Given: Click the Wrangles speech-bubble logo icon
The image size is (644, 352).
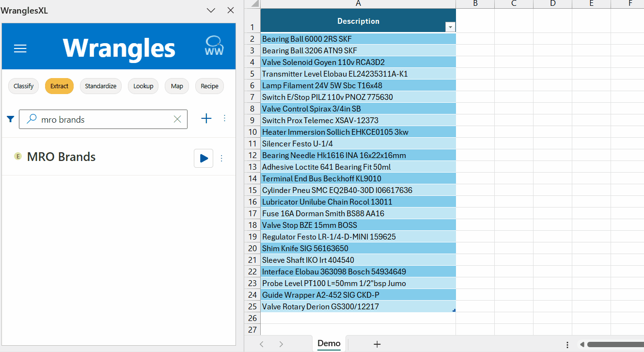Looking at the screenshot, I should click(x=214, y=46).
